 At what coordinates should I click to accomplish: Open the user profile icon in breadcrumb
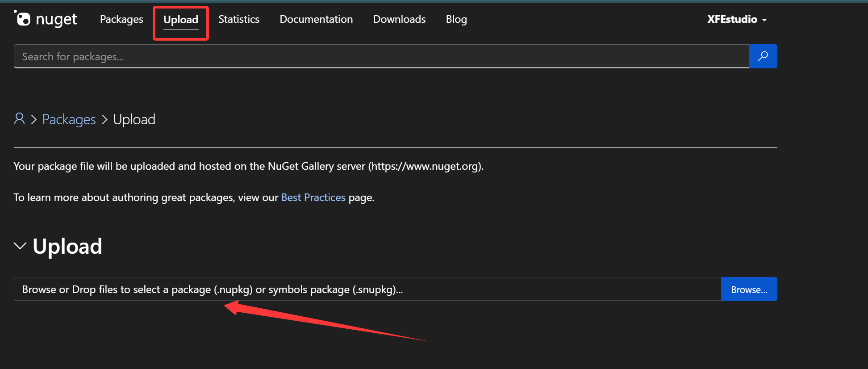(x=19, y=119)
